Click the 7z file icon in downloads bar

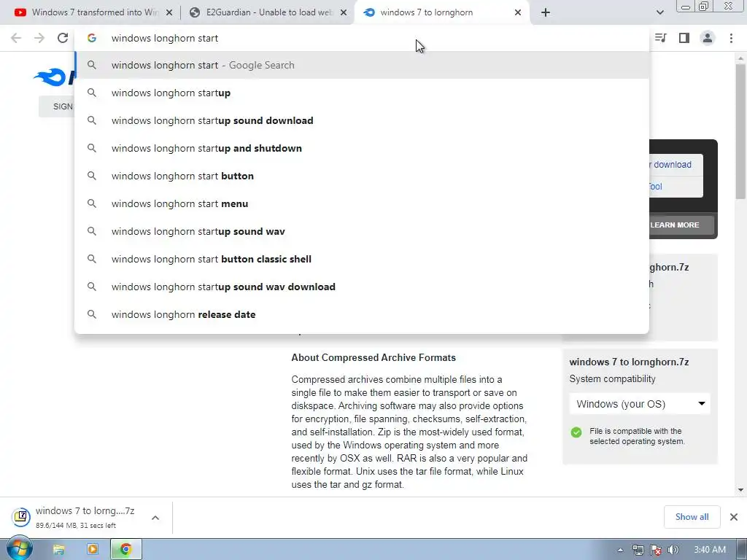pyautogui.click(x=21, y=517)
